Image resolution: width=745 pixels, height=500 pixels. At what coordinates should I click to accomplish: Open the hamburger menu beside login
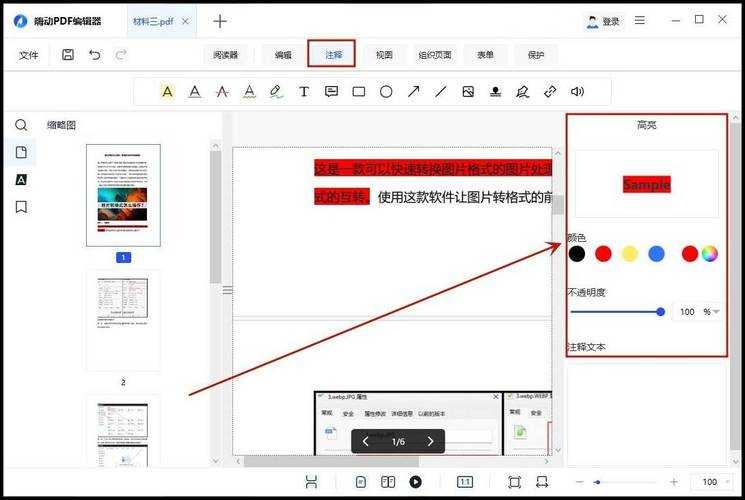(x=640, y=21)
